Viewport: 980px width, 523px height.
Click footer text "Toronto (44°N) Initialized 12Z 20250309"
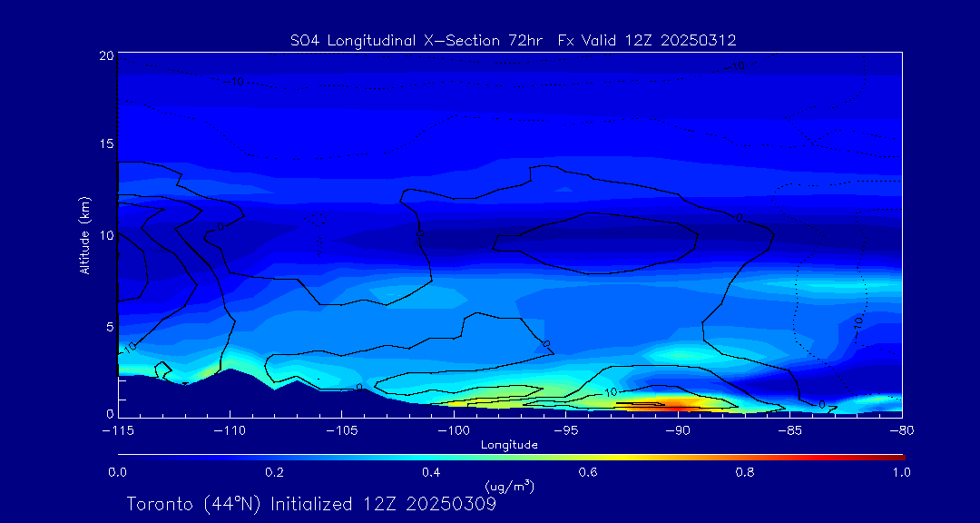(311, 504)
